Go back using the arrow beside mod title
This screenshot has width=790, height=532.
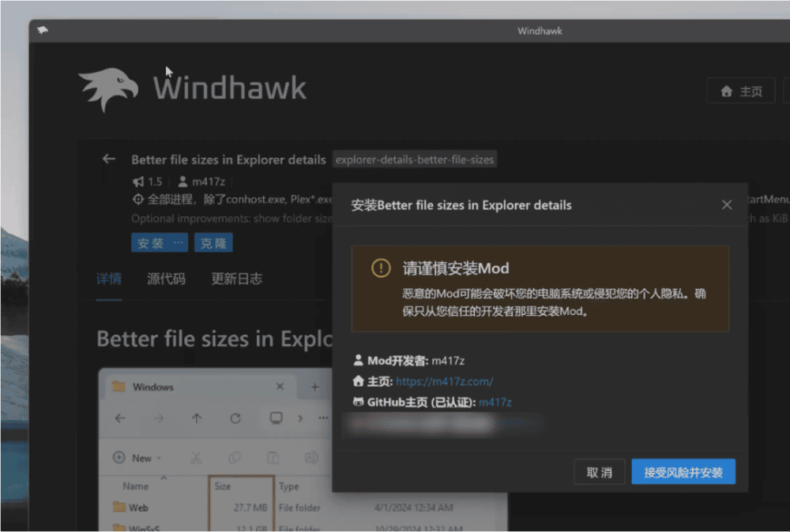(109, 159)
